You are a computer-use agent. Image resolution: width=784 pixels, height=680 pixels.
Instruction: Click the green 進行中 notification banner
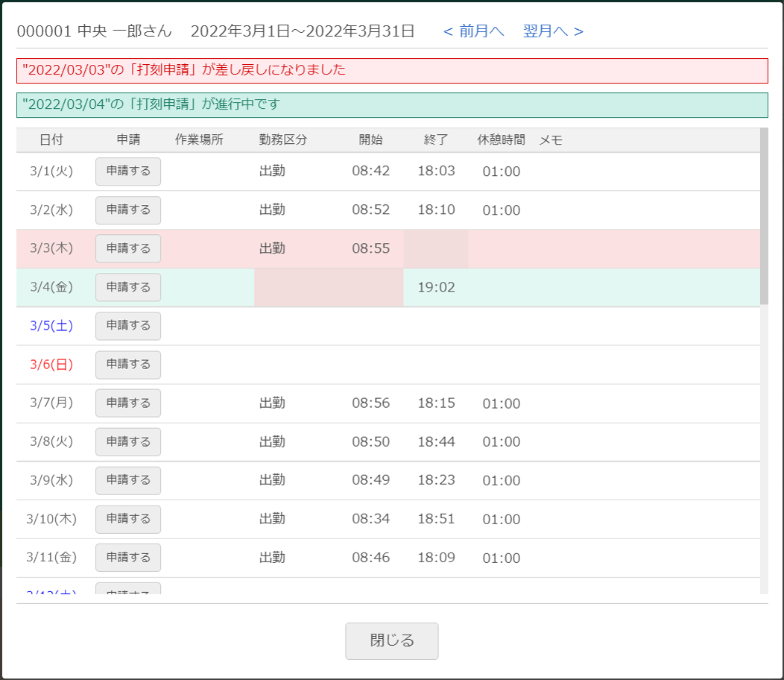coord(392,105)
